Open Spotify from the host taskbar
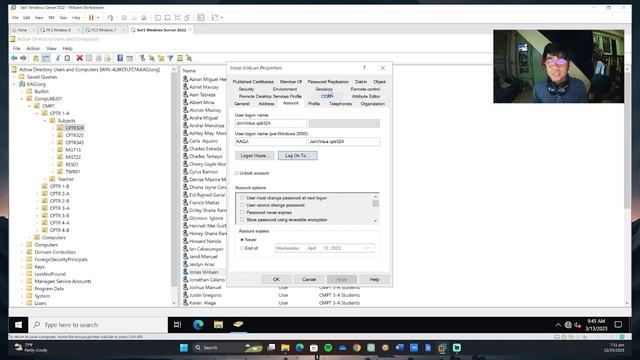640x360 pixels. (328, 348)
